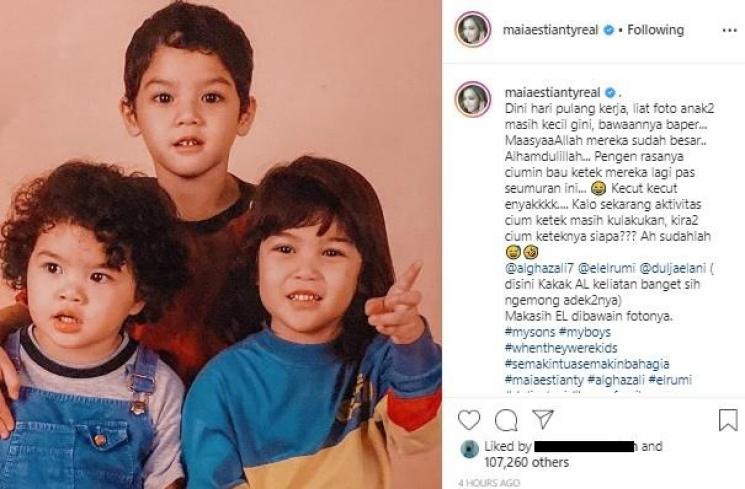This screenshot has width=745, height=489.
Task: Click the header profile avatar
Action: coord(473,29)
